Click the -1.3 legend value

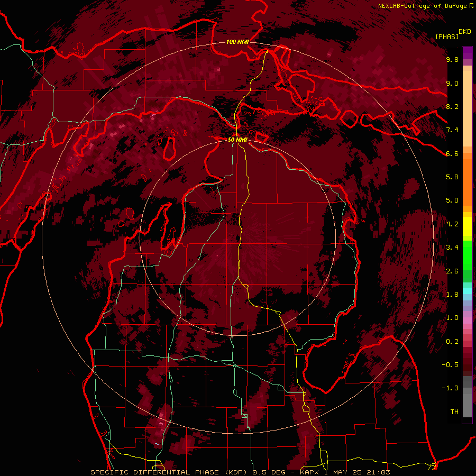[x=450, y=388]
